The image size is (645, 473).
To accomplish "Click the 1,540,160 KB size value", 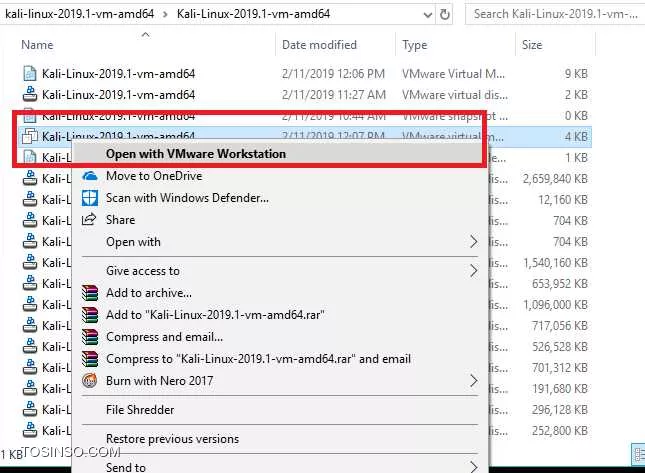I will tap(555, 262).
